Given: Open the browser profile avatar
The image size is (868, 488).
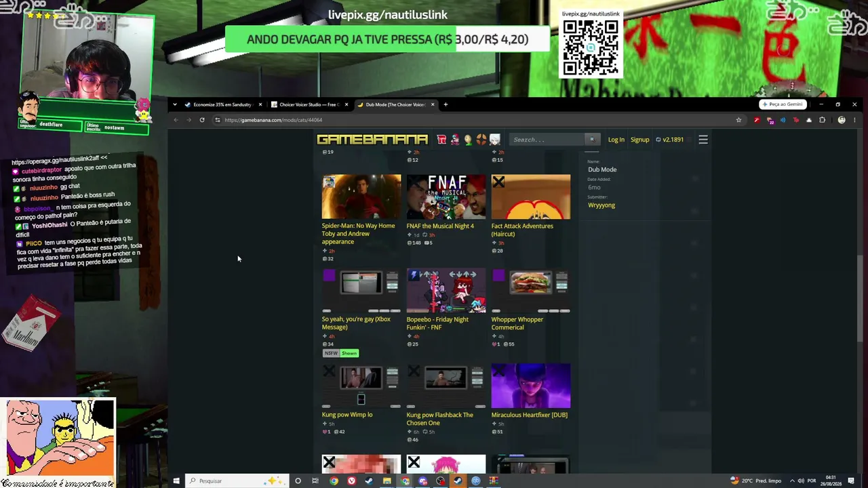Looking at the screenshot, I should tap(842, 120).
